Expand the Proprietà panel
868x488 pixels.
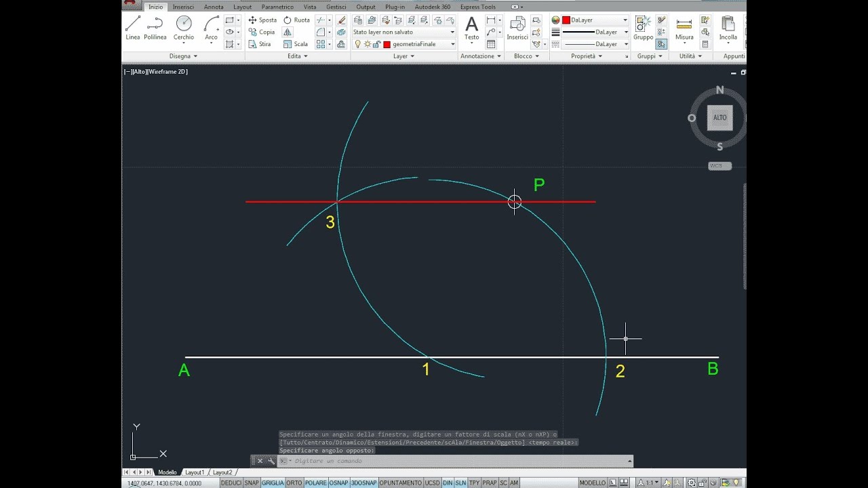585,56
